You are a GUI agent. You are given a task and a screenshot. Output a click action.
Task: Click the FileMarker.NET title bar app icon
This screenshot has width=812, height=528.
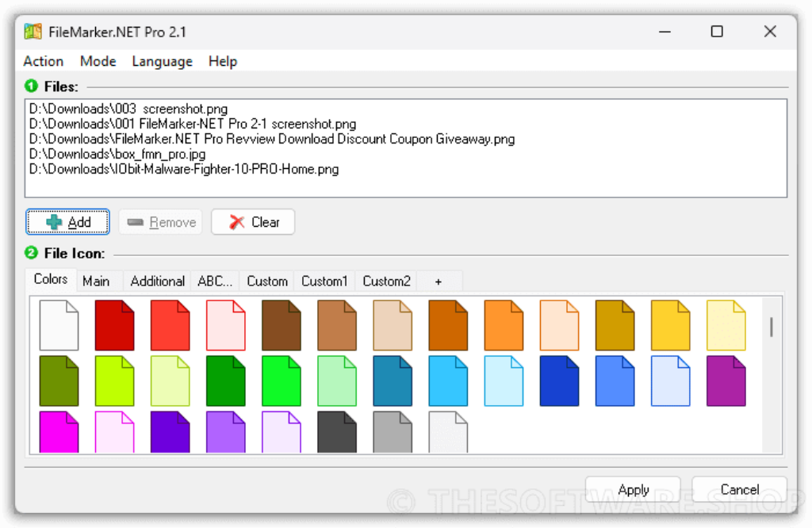pos(33,32)
